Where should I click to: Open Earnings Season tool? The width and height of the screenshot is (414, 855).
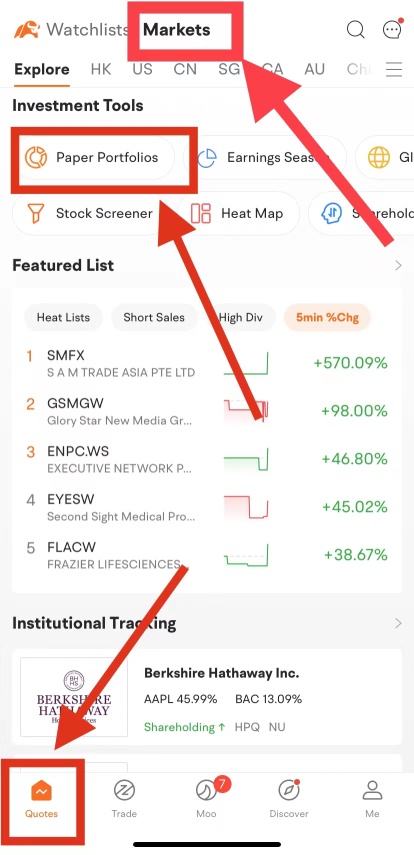265,158
